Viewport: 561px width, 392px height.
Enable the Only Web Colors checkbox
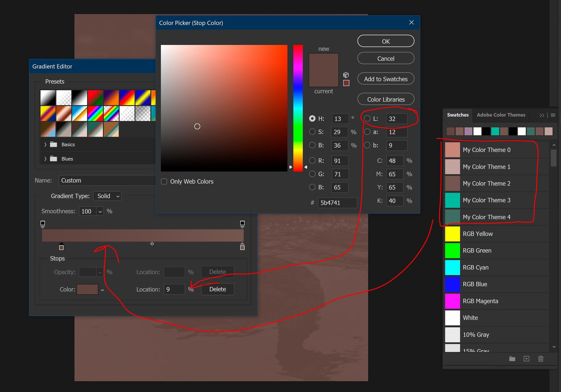(164, 181)
